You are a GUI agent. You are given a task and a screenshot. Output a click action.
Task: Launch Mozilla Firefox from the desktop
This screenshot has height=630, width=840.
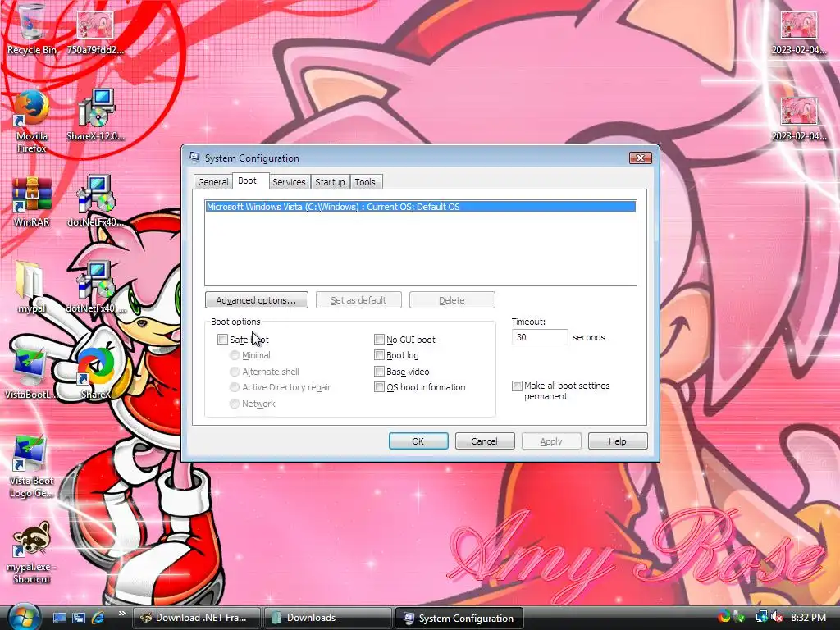point(31,121)
